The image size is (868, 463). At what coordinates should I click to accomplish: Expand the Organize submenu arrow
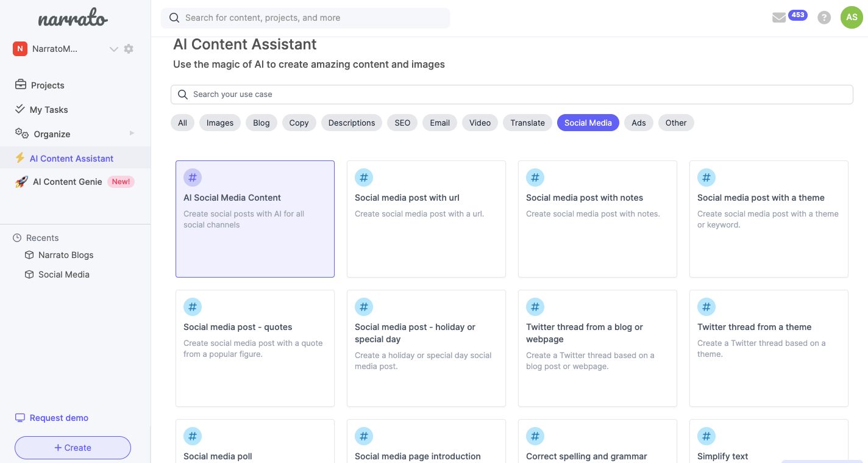132,134
